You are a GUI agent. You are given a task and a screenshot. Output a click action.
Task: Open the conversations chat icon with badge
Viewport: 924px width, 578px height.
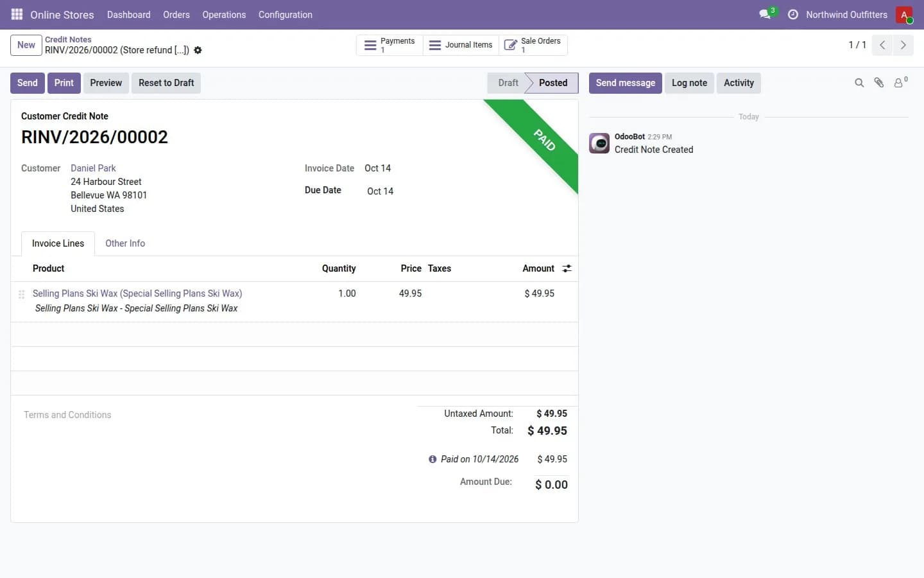coord(766,13)
